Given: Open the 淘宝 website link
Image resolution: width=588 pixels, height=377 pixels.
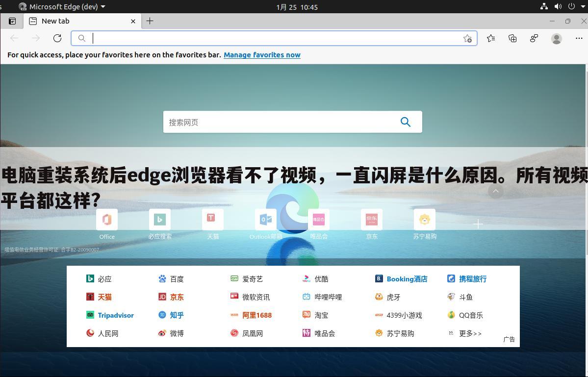Looking at the screenshot, I should click(x=321, y=315).
